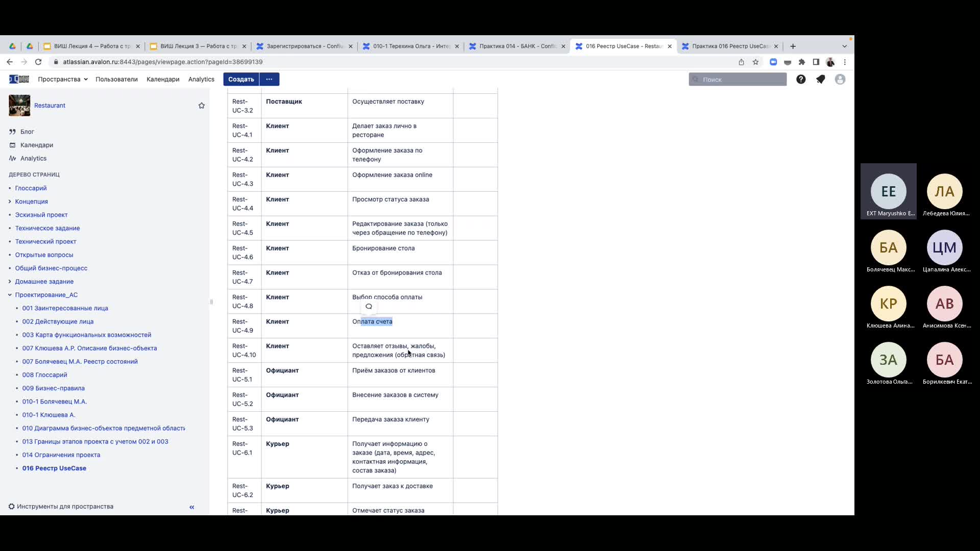The height and width of the screenshot is (551, 980).
Task: Click 'Передача заказа клиенту' cell
Action: pyautogui.click(x=400, y=424)
